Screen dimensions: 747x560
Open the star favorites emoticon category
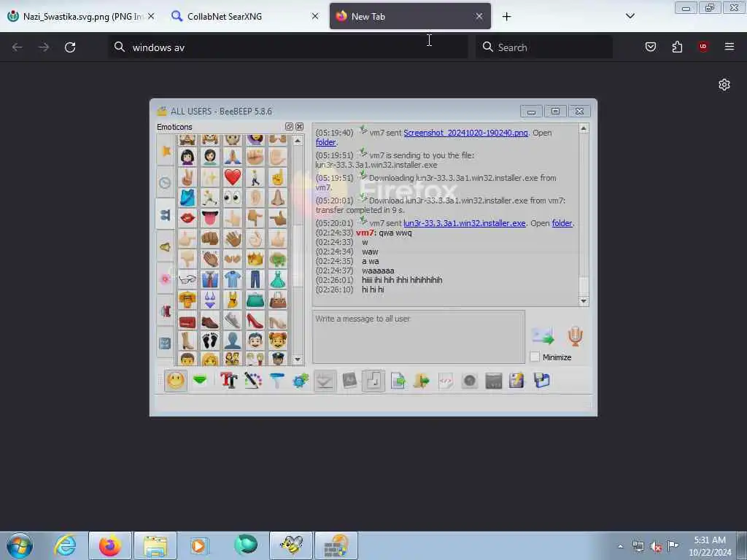[x=166, y=151]
